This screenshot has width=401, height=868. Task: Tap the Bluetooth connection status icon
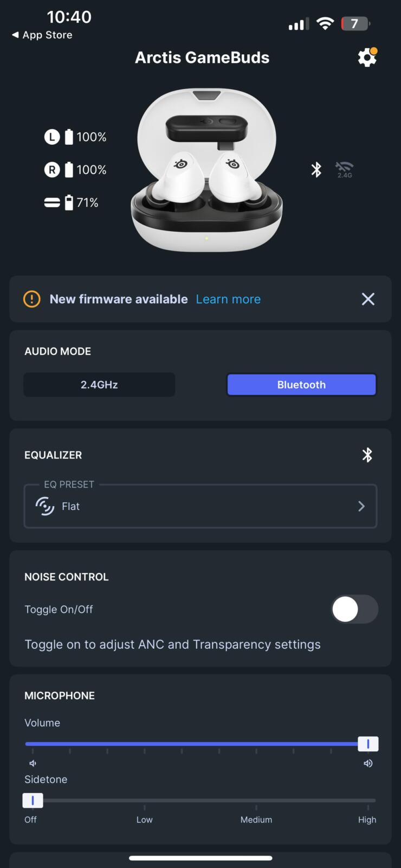click(x=316, y=169)
